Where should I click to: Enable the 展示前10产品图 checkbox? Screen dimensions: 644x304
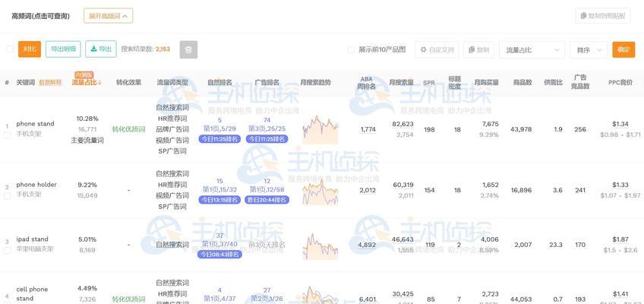[351, 49]
